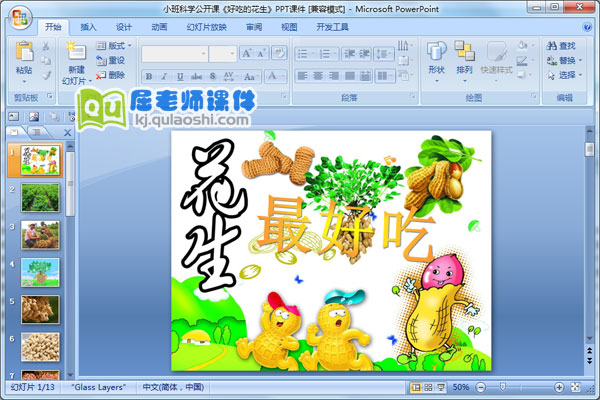Viewport: 600px width, 400px height.
Task: Toggle strikethrough formatting
Action: click(196, 77)
